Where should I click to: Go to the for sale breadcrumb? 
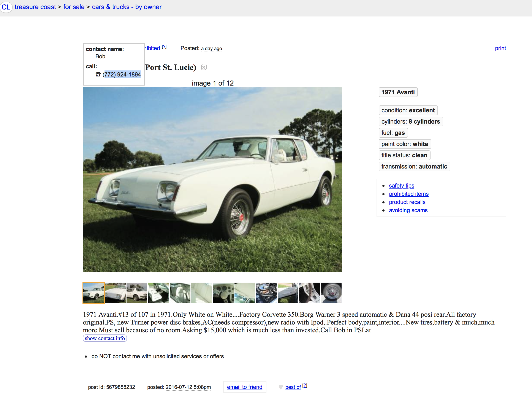tap(74, 7)
